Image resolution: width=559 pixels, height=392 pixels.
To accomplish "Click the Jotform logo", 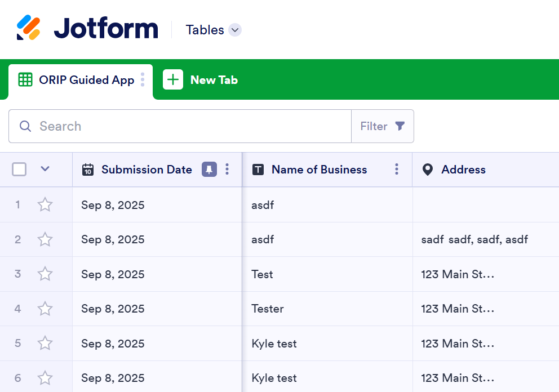I will pyautogui.click(x=87, y=28).
